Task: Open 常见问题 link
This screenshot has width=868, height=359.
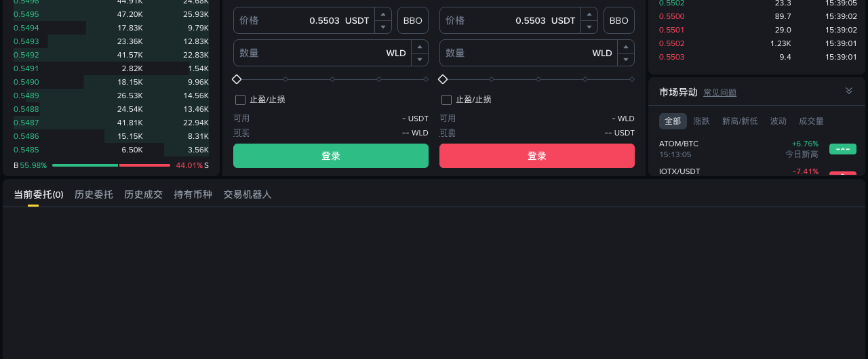Action: click(719, 93)
